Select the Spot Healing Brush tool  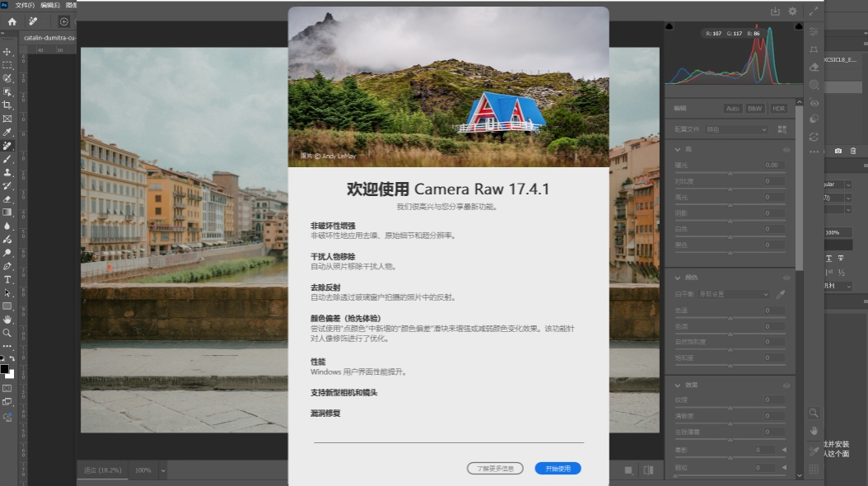7,146
